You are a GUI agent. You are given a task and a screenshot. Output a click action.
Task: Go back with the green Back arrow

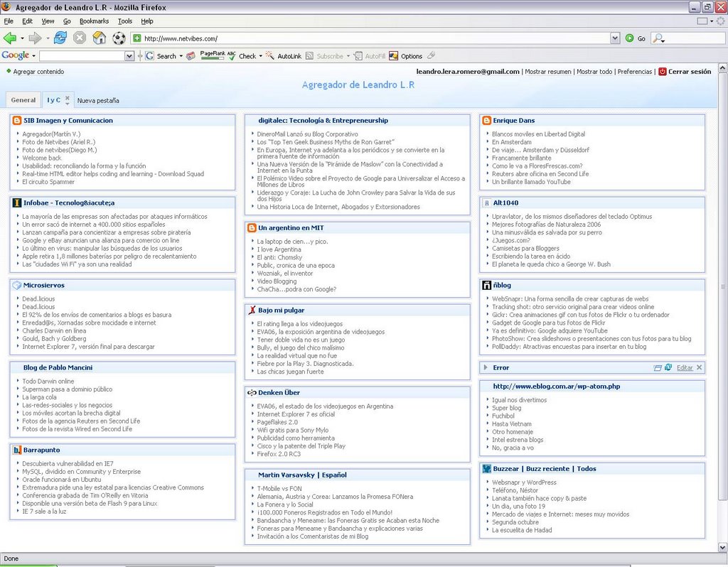(10, 38)
